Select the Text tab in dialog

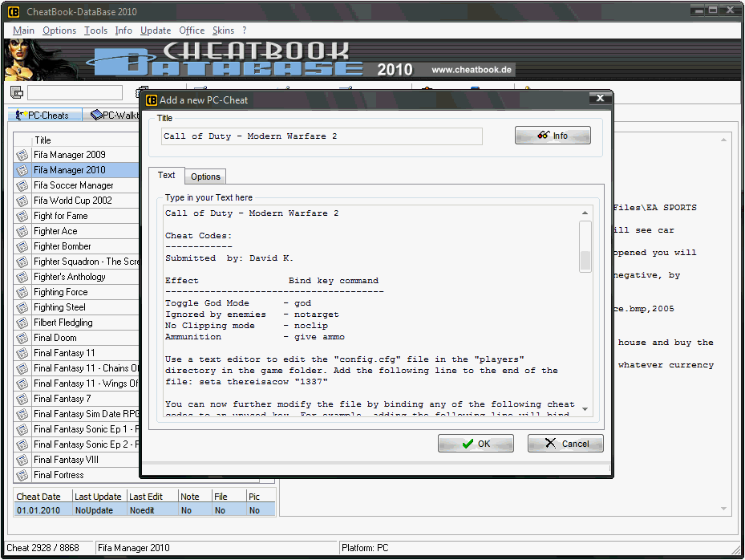[x=166, y=175]
